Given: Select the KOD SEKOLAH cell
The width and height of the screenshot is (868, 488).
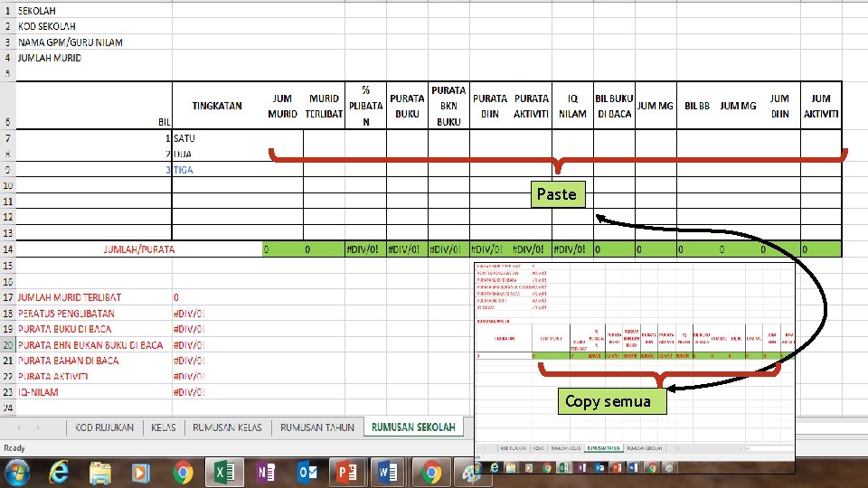Looking at the screenshot, I should (x=94, y=26).
